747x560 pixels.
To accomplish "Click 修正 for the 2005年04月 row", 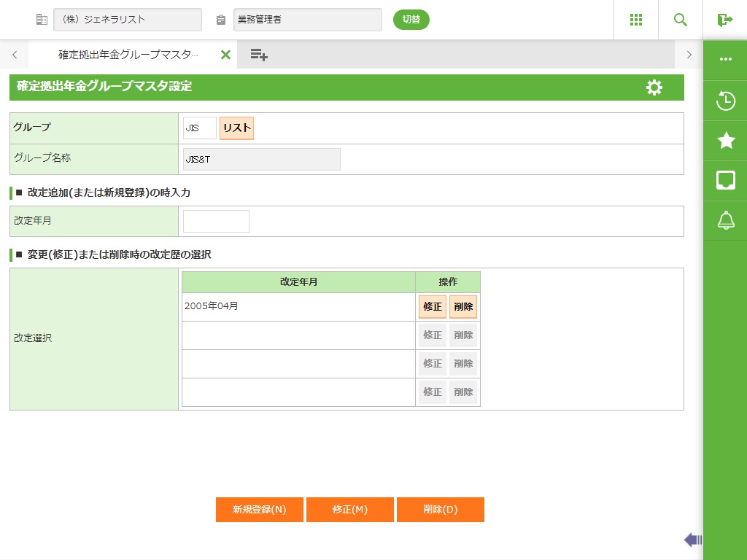I will point(433,307).
